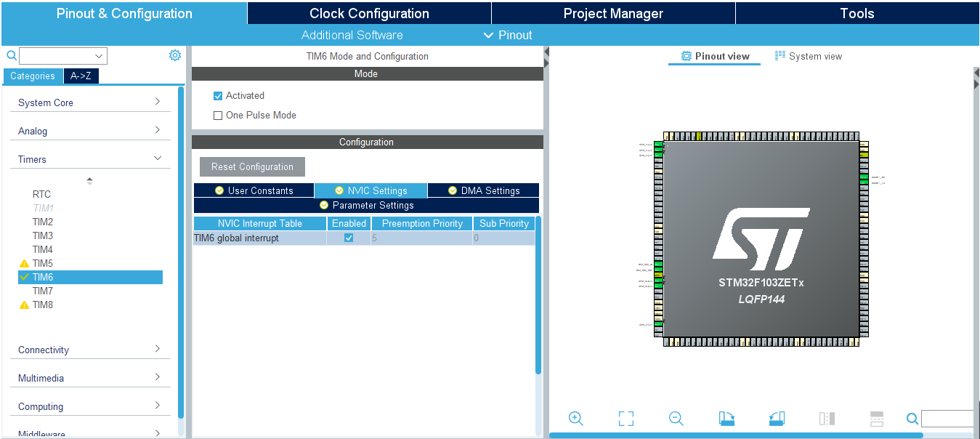Open the DMA Settings tab

pos(483,190)
